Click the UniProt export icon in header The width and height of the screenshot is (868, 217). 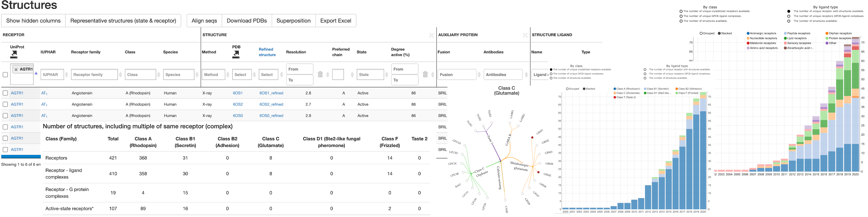(14, 54)
